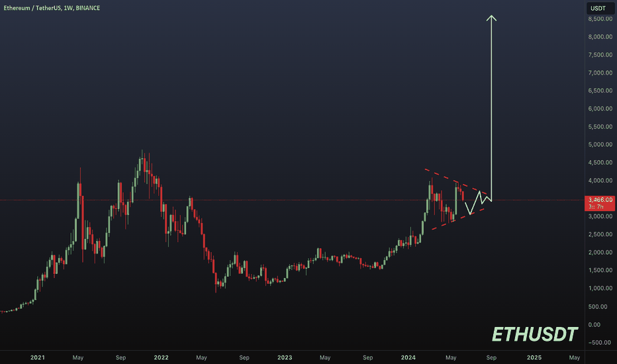Click the 7,500.00 price axis label

[x=600, y=55]
